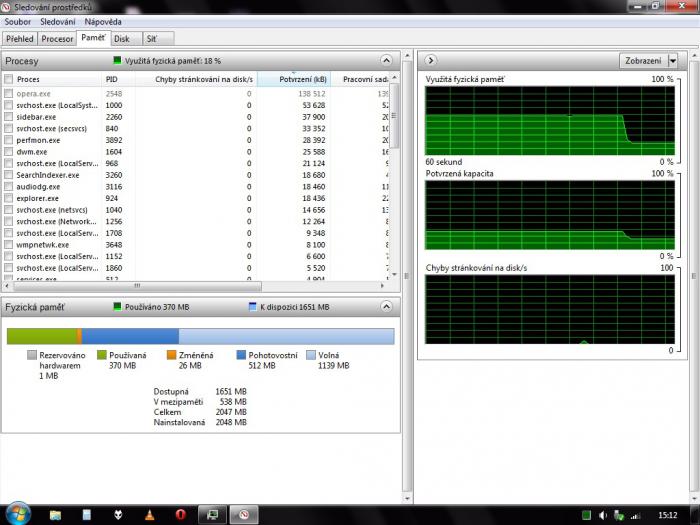Toggle the select-all checkbox in Proces header
Image resolution: width=700 pixels, height=525 pixels.
pos(9,79)
